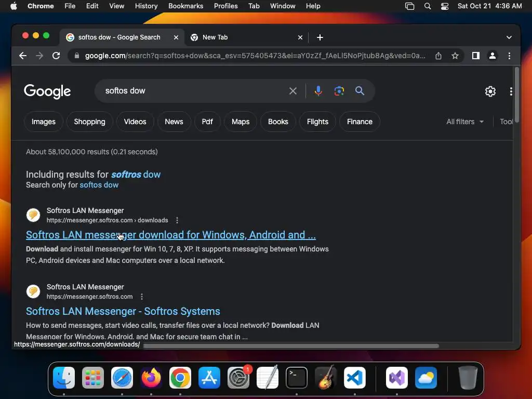Clear the search box with the X
Screen dimensions: 532x399
(293, 91)
